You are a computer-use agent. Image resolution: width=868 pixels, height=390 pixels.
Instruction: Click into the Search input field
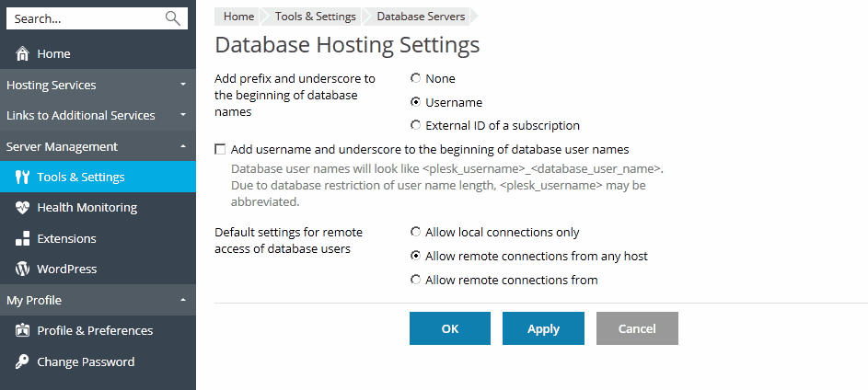[x=85, y=18]
